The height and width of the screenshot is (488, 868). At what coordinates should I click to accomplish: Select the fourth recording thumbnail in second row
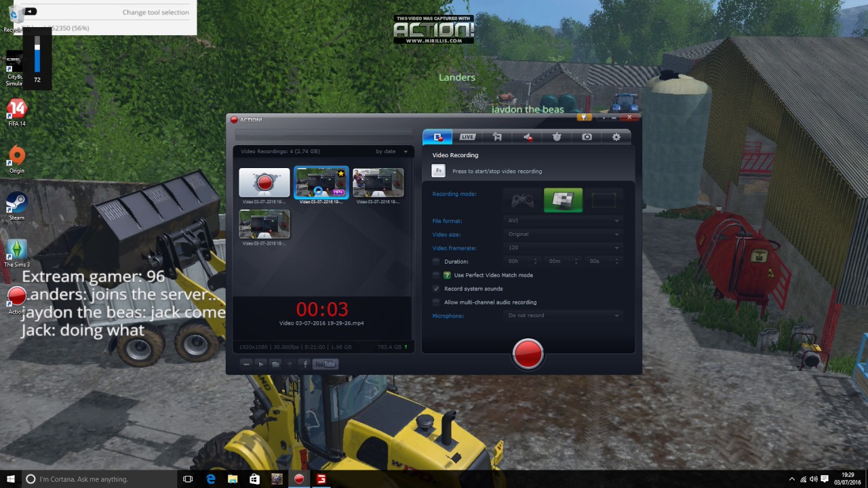point(264,224)
